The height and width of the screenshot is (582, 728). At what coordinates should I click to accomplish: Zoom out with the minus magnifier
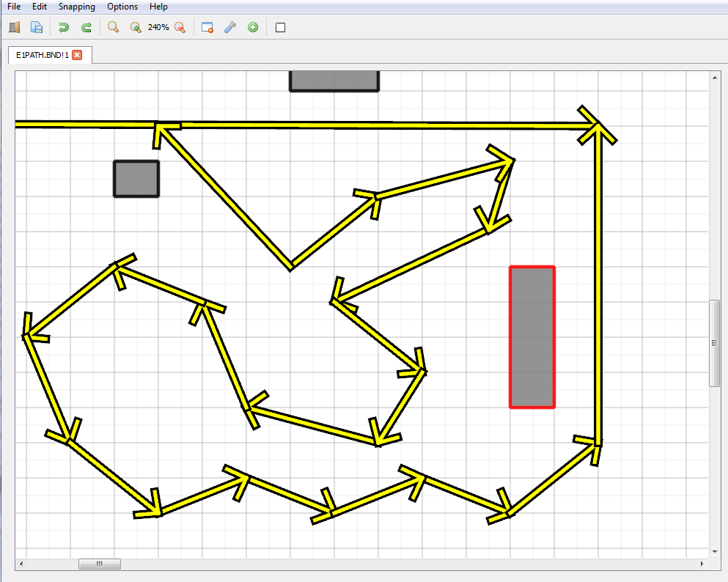click(180, 28)
